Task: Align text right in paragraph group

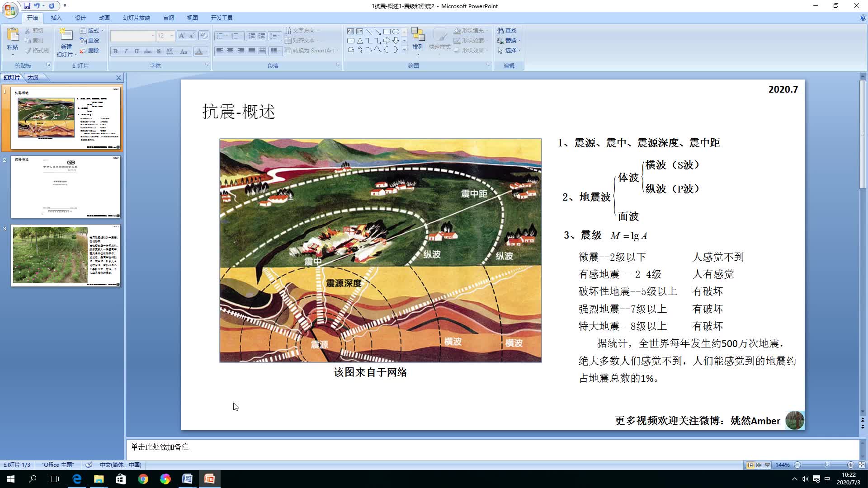Action: point(241,51)
